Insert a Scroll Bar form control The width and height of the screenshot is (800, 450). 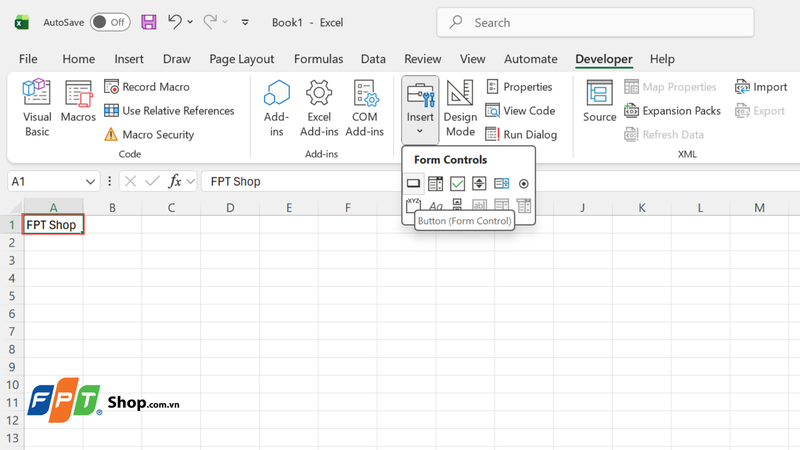tap(457, 205)
